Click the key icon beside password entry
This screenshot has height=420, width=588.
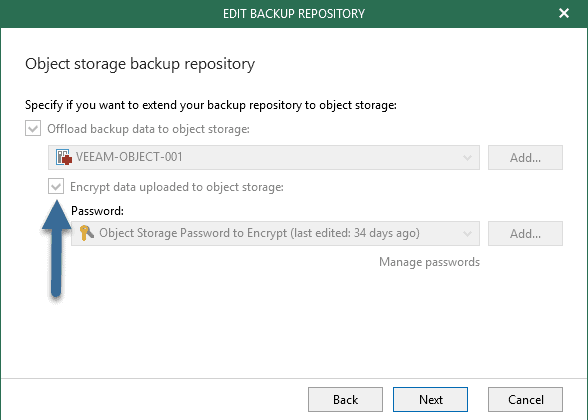click(x=87, y=233)
